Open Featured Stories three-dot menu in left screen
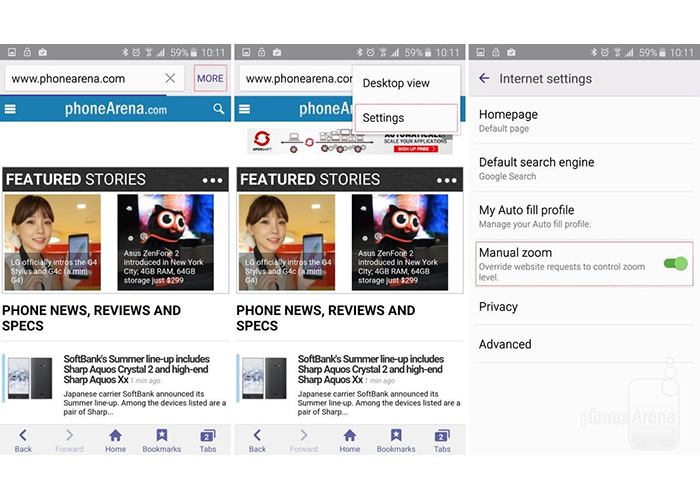This screenshot has width=700, height=500. (212, 180)
